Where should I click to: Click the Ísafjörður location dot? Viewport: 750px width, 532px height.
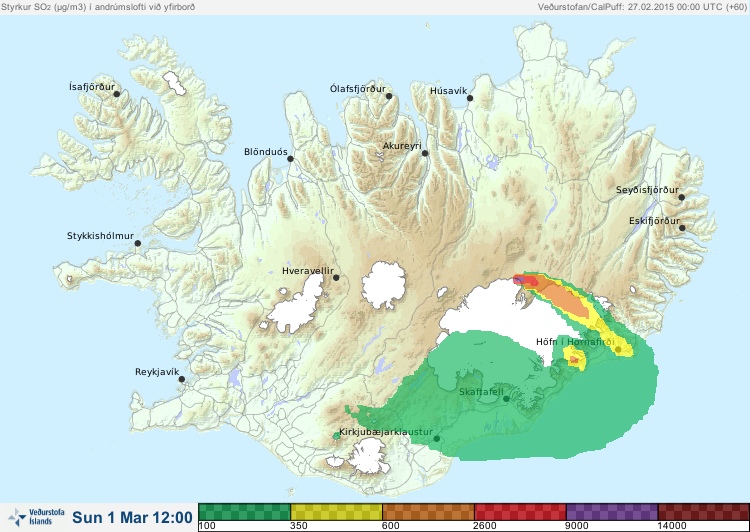(x=116, y=94)
